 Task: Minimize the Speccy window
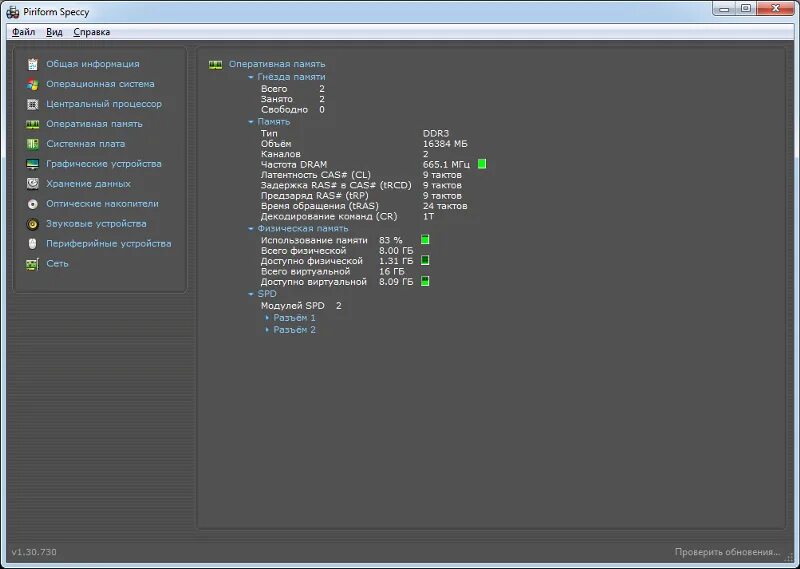pos(724,9)
